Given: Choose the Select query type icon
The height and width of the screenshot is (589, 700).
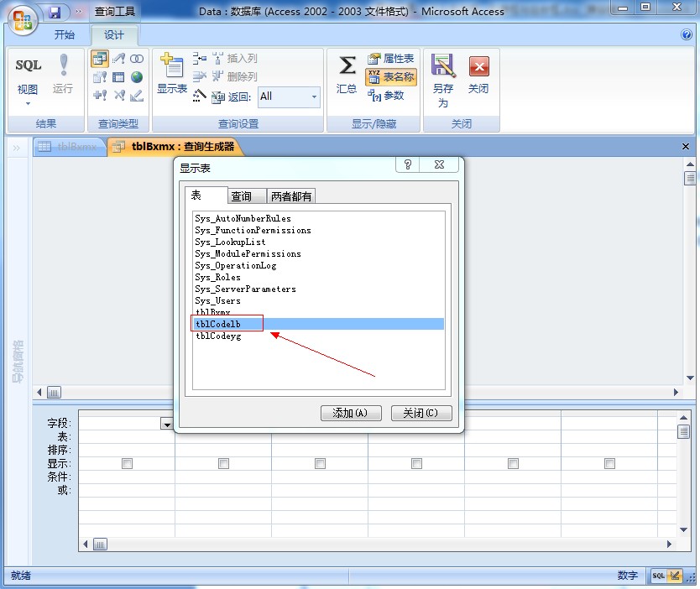Looking at the screenshot, I should point(100,59).
